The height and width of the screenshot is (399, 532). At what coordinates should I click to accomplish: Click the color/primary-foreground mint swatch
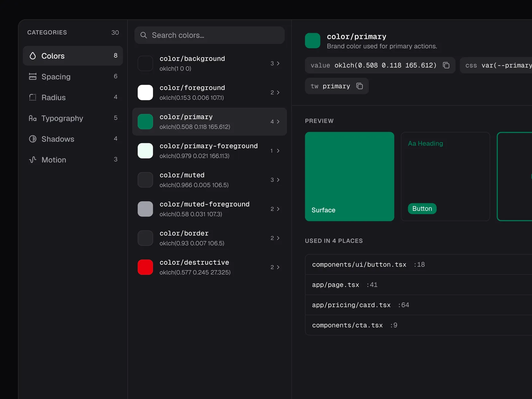[145, 151]
